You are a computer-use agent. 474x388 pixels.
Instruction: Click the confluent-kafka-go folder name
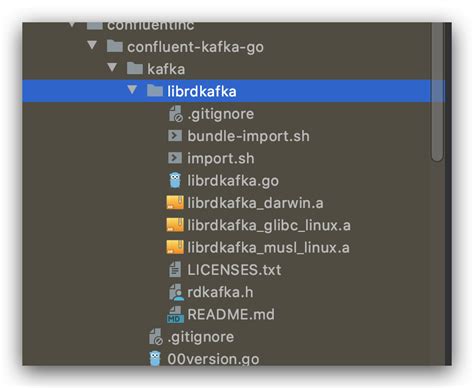click(x=195, y=47)
